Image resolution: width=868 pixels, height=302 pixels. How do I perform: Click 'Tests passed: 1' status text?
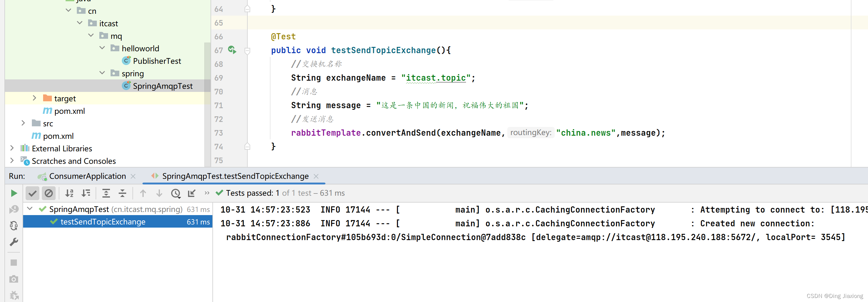(253, 193)
